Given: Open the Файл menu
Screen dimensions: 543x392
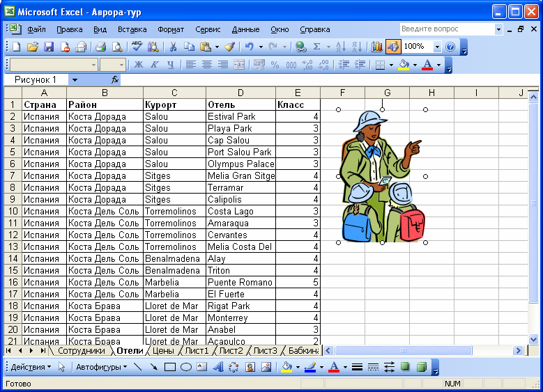Looking at the screenshot, I should pyautogui.click(x=37, y=29).
